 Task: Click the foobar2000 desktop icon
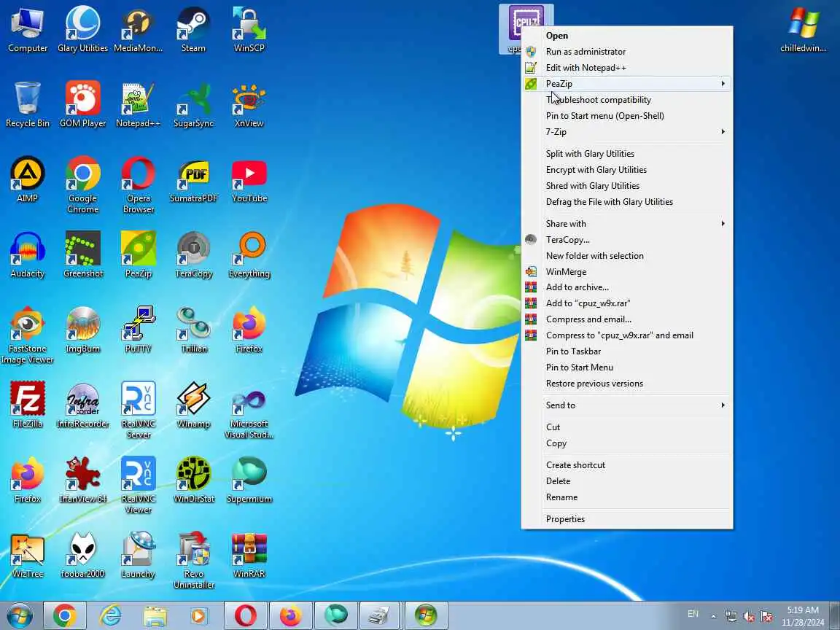(82, 554)
